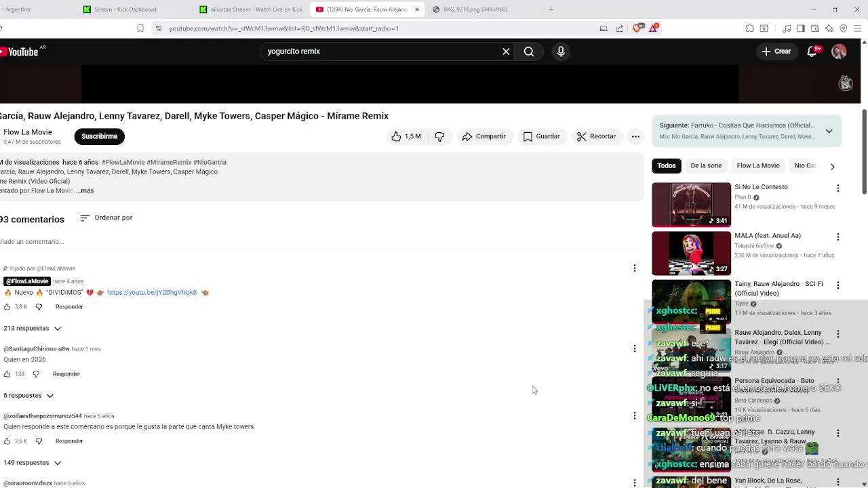Select the Flow La Movie chip

758,166
